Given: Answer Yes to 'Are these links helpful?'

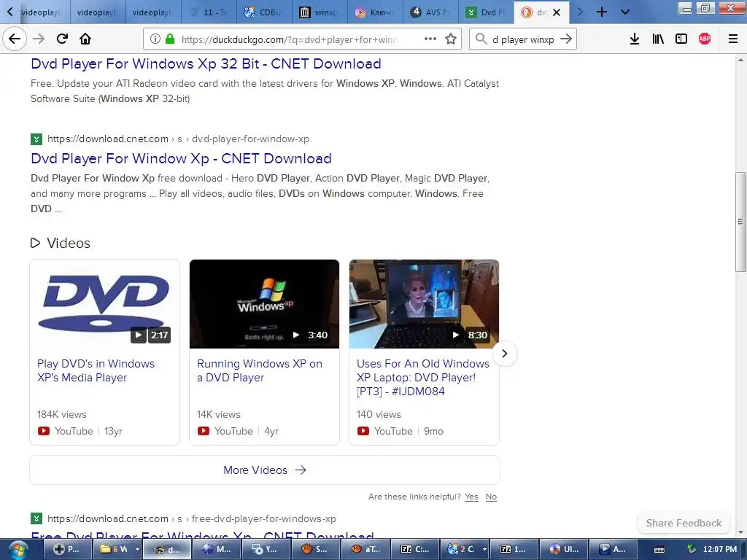Looking at the screenshot, I should (472, 497).
